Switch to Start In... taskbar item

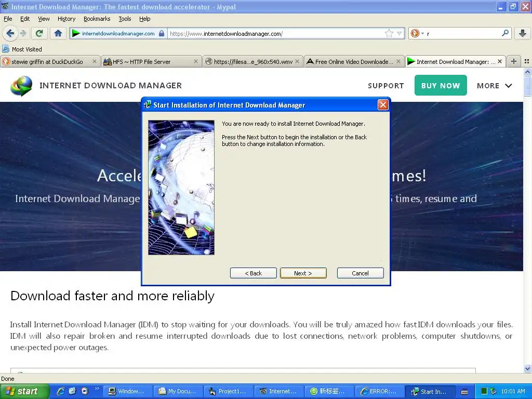430,392
